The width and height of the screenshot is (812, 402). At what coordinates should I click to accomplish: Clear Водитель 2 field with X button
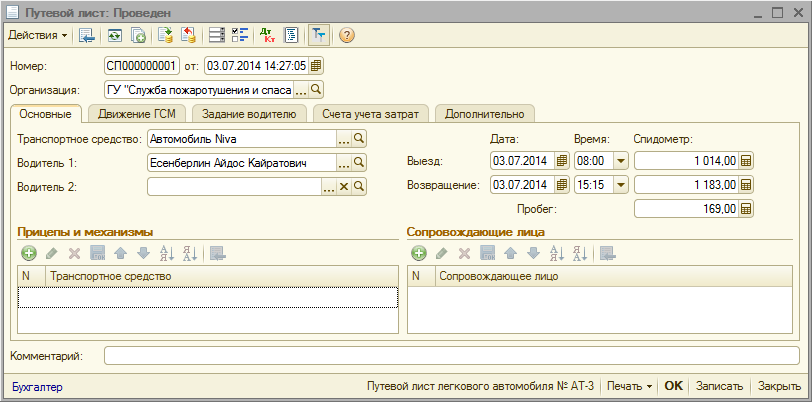point(344,186)
